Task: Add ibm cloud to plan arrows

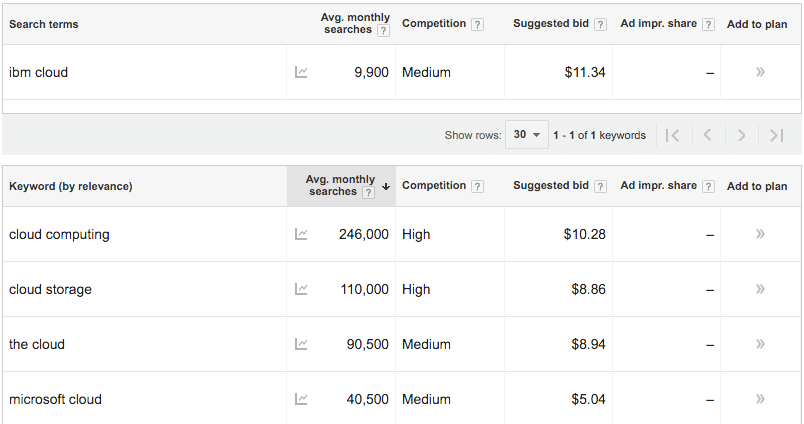Action: coord(760,72)
